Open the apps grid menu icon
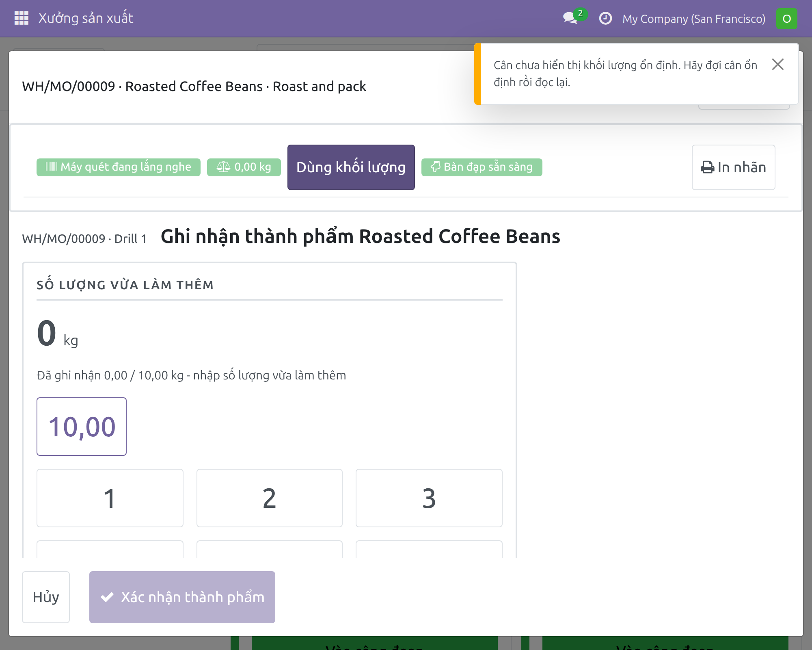The width and height of the screenshot is (812, 650). [21, 18]
